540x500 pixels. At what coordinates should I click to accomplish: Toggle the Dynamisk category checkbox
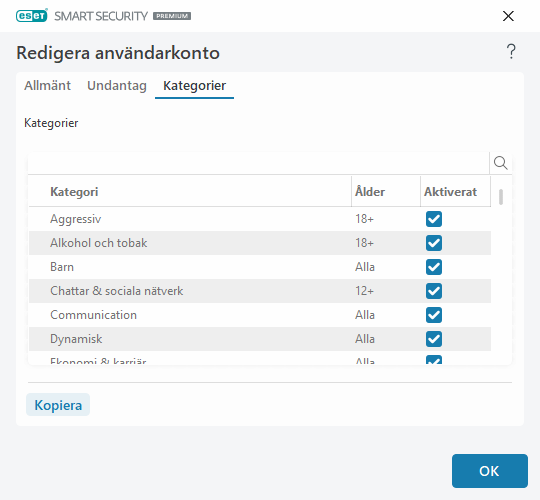click(434, 339)
